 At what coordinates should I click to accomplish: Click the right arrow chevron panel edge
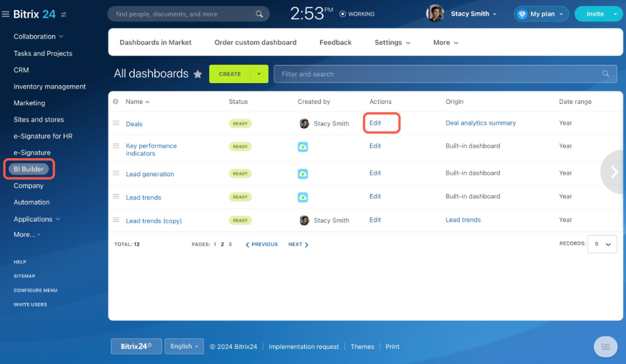(613, 171)
